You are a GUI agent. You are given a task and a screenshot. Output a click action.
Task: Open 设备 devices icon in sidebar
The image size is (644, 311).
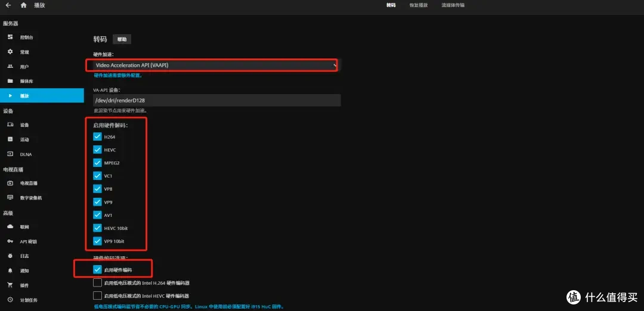point(10,125)
